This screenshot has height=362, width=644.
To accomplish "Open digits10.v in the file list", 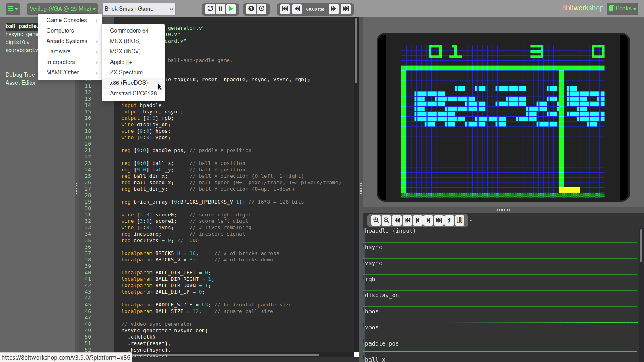I will tap(17, 42).
